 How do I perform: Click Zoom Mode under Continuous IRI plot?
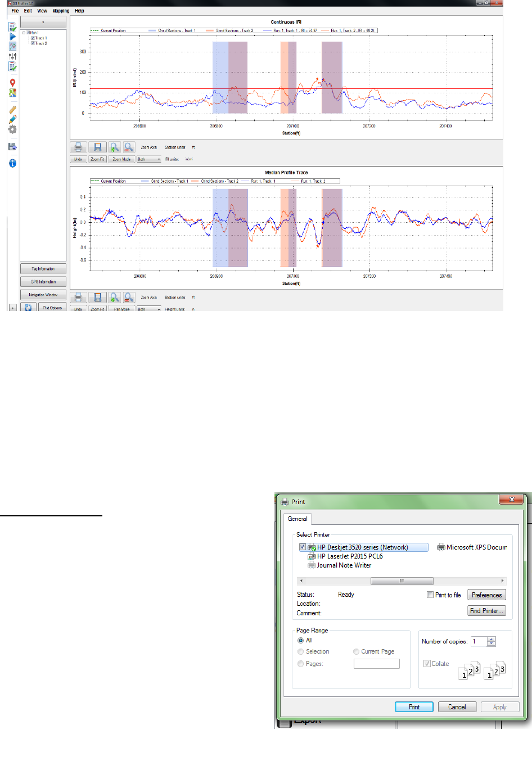coord(121,159)
